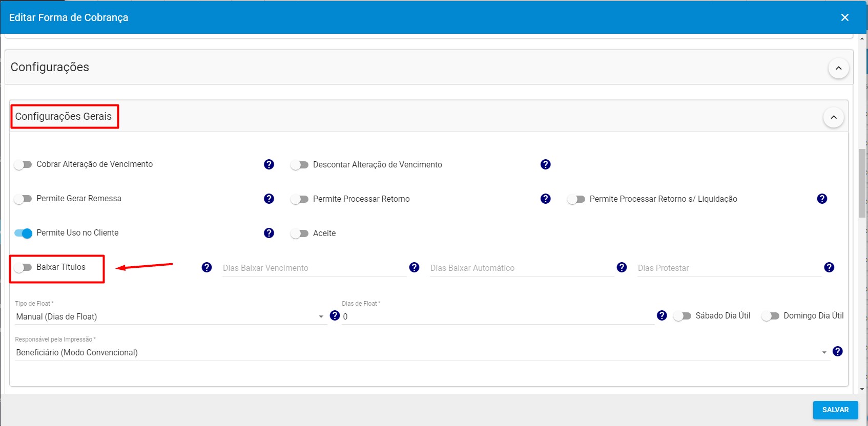This screenshot has height=426, width=868.
Task: Collapse the Configurações section
Action: pyautogui.click(x=839, y=68)
